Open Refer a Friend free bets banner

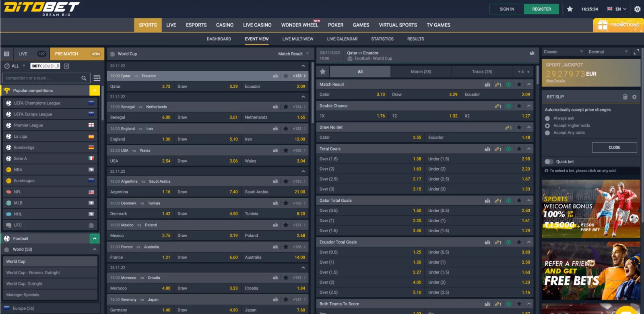[x=591, y=271]
